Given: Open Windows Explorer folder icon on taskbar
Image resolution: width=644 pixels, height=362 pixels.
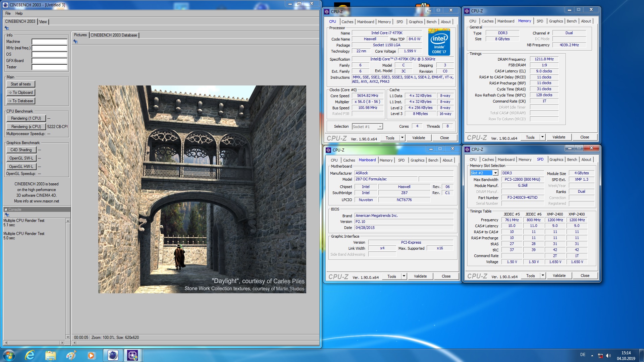Looking at the screenshot, I should pyautogui.click(x=50, y=355).
